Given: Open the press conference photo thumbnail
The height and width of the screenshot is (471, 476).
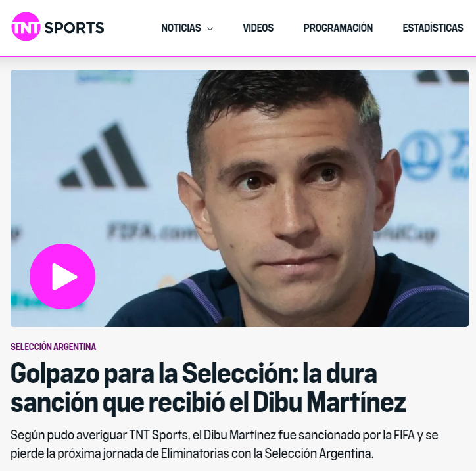Looking at the screenshot, I should pyautogui.click(x=239, y=198).
